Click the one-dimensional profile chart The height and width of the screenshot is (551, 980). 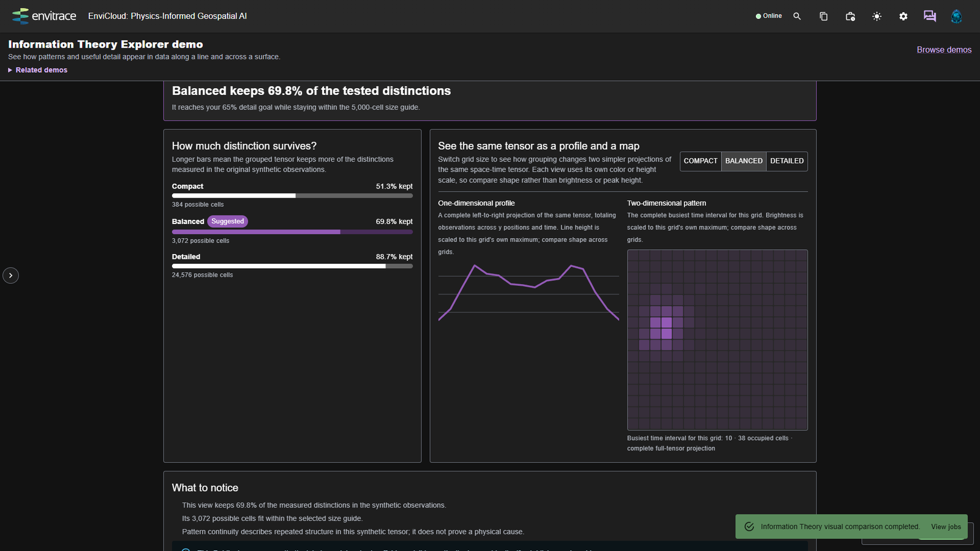[x=529, y=293]
